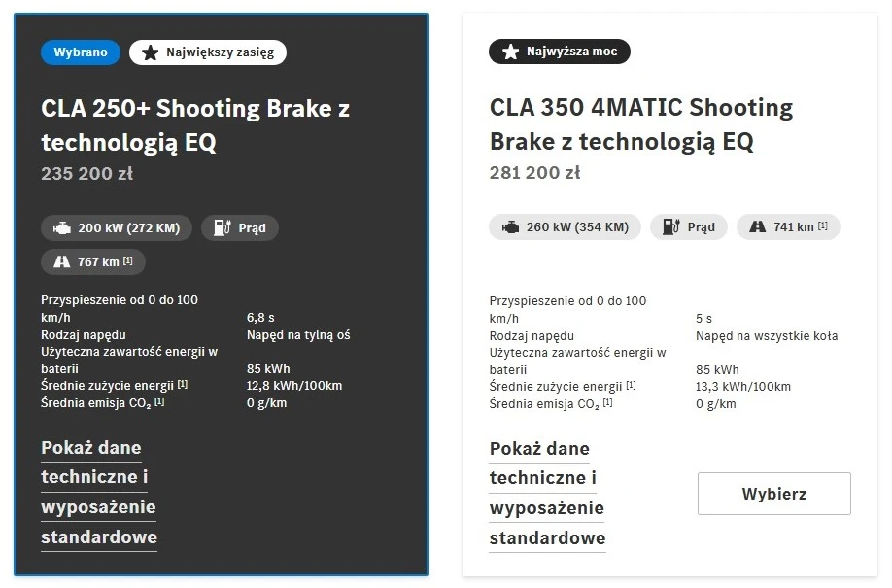Click the 235 200 zł price
The height and width of the screenshot is (588, 892).
click(86, 174)
